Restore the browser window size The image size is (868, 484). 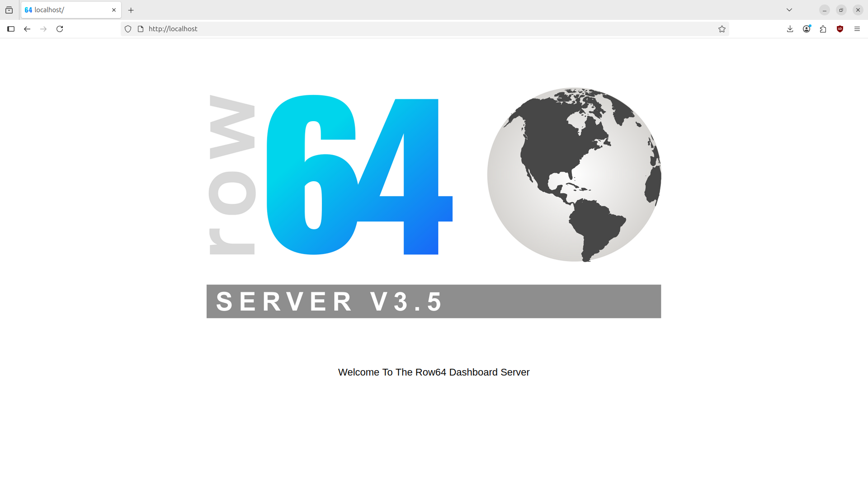tap(841, 10)
